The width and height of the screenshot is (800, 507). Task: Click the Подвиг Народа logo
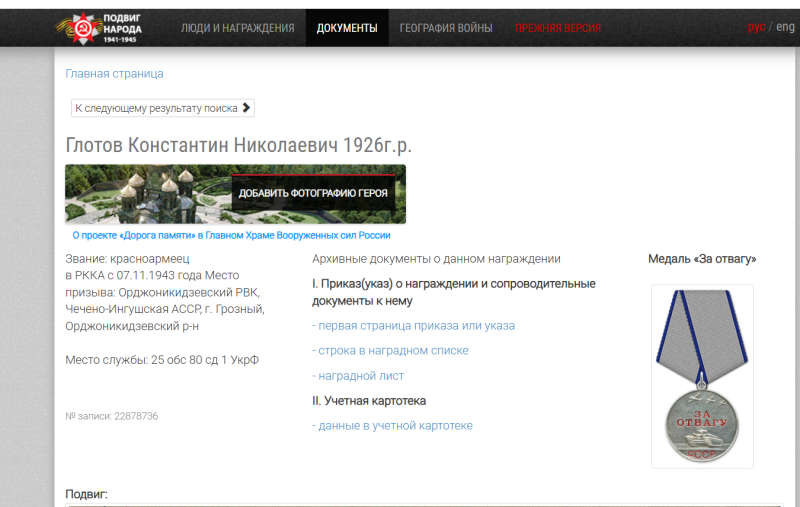pyautogui.click(x=98, y=29)
